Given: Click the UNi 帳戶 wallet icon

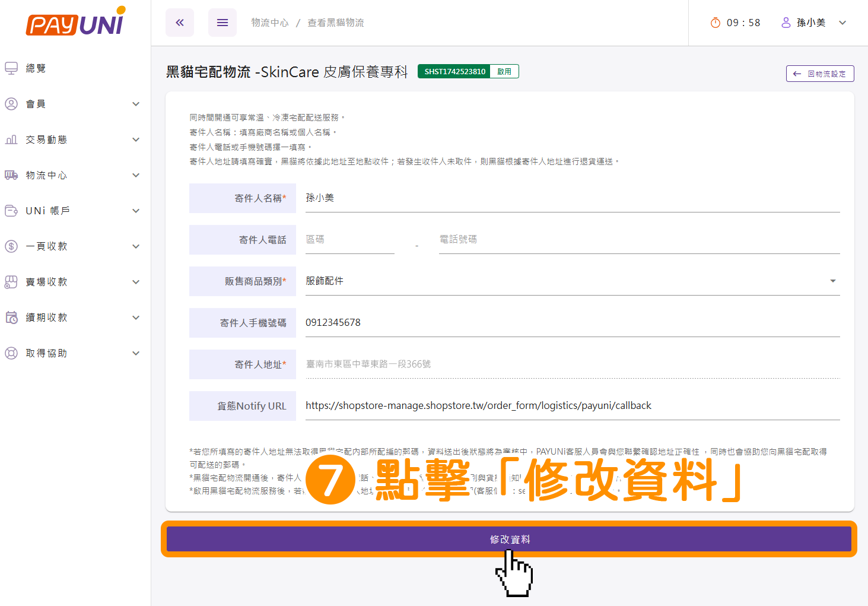Looking at the screenshot, I should pyautogui.click(x=11, y=211).
